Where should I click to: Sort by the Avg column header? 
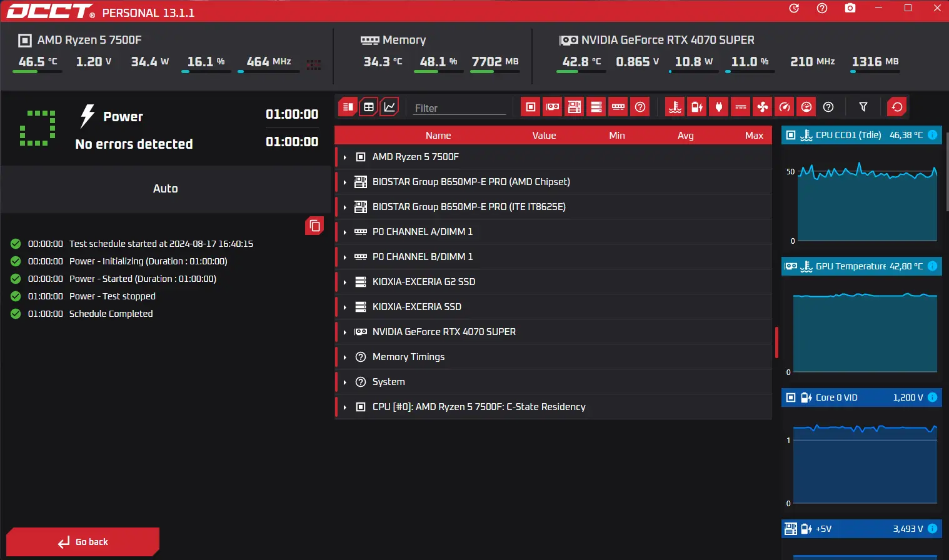tap(686, 135)
